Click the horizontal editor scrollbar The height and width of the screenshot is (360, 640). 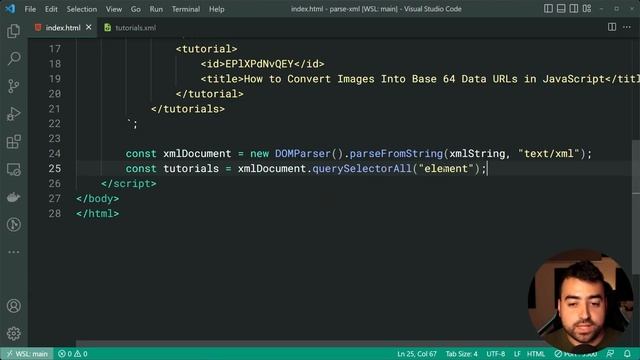click(310, 344)
